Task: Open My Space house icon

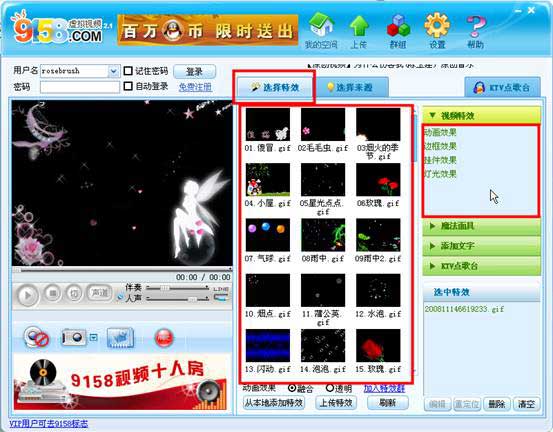Action: (x=321, y=25)
